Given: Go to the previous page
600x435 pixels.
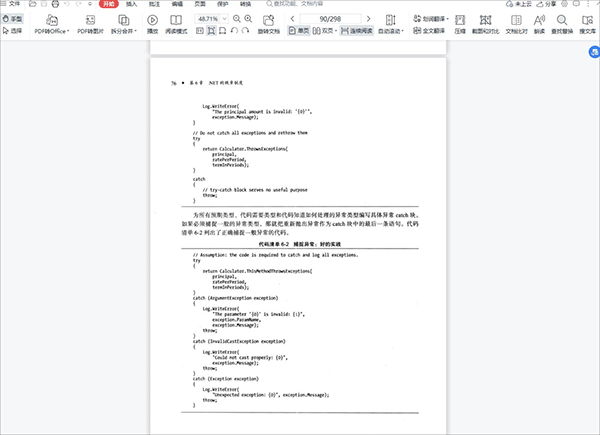Looking at the screenshot, I should [292, 19].
